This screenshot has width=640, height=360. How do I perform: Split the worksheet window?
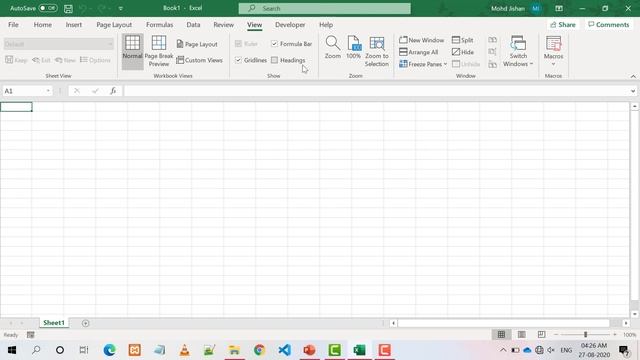[x=462, y=40]
